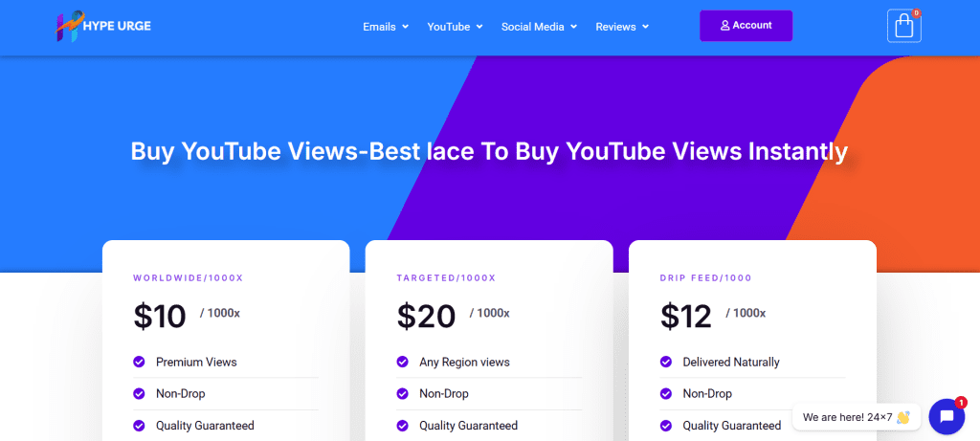Click the Delivered Naturally feature text
Viewport: 980px width, 441px height.
point(731,362)
